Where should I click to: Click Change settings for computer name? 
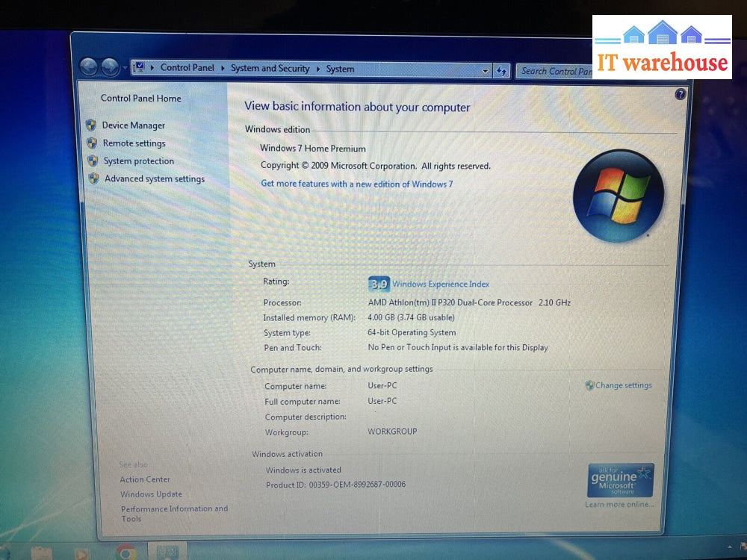click(x=623, y=385)
